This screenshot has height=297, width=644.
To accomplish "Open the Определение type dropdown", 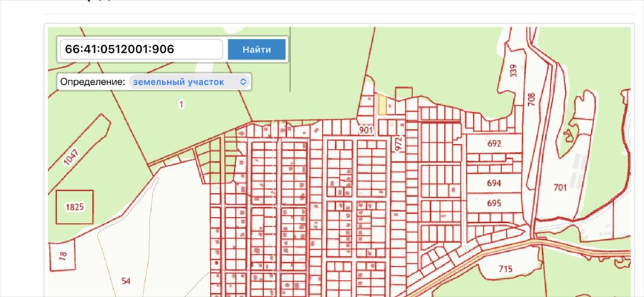I will (x=189, y=82).
